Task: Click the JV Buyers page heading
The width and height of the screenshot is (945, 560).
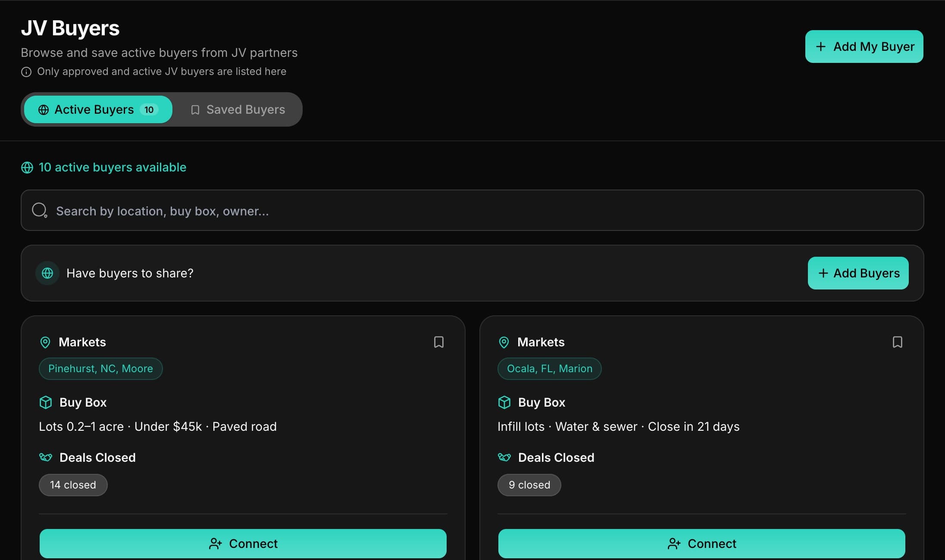Action: (x=70, y=28)
